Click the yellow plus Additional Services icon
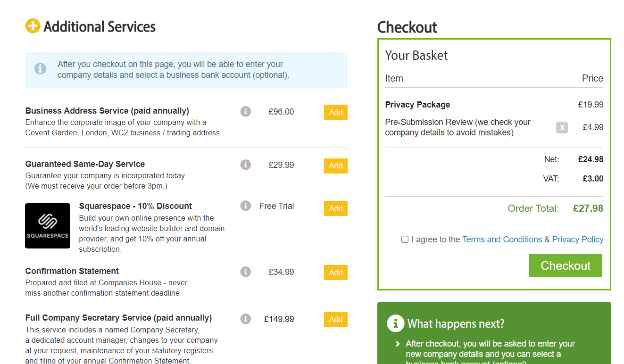The image size is (624, 364). point(33,26)
